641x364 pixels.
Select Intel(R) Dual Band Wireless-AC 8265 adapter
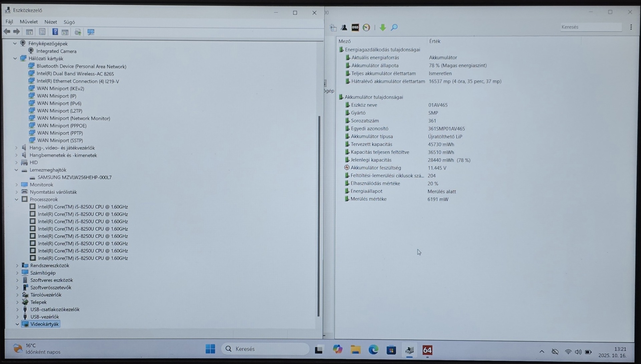coord(75,74)
